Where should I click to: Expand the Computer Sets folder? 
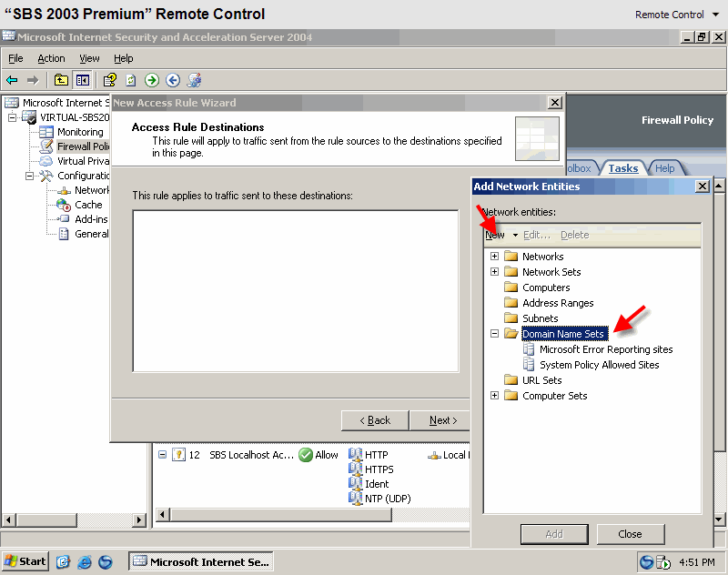(494, 396)
